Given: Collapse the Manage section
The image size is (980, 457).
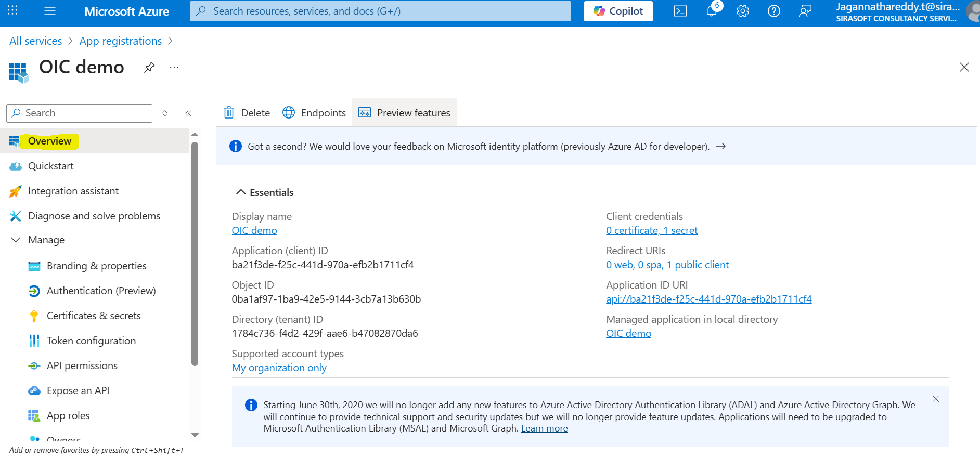Looking at the screenshot, I should (16, 240).
